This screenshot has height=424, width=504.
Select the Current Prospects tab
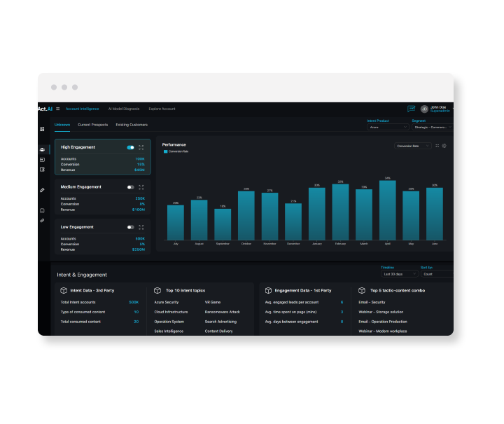[92, 125]
